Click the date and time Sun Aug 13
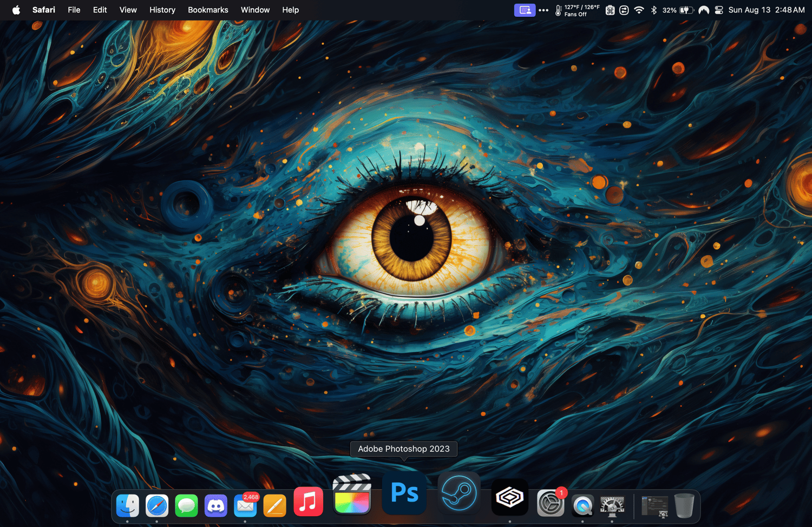 point(767,10)
